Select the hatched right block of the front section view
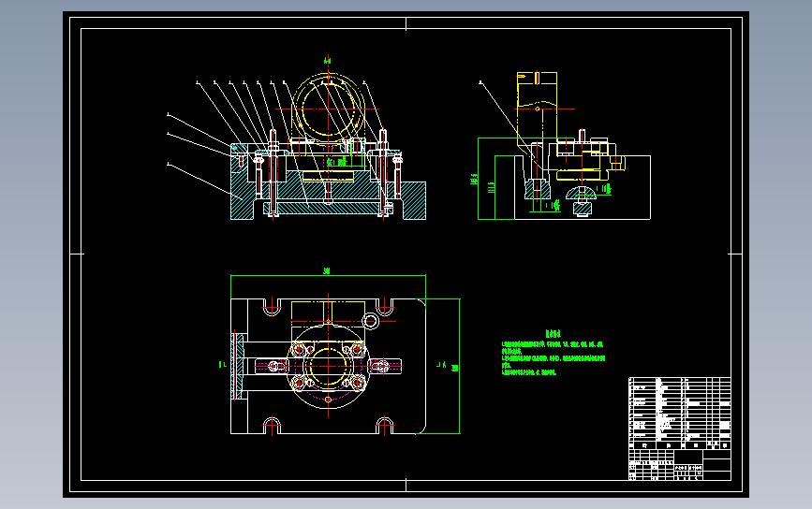The height and width of the screenshot is (509, 812). tap(414, 200)
